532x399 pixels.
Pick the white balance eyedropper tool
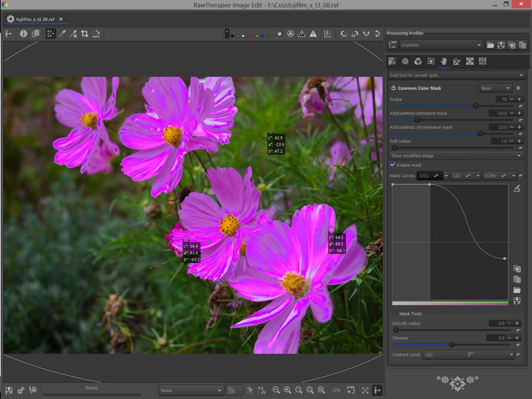coord(62,34)
